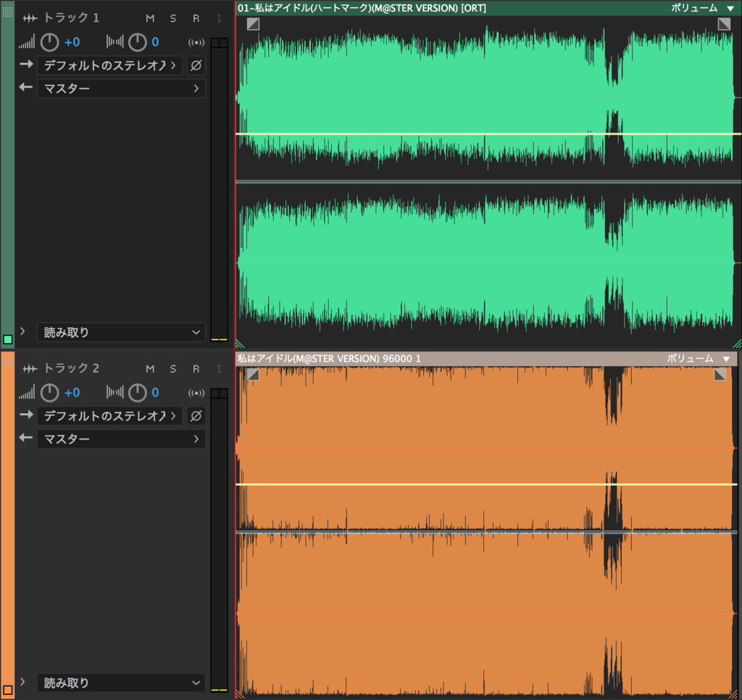The image size is (742, 700).
Task: Click the Track 1 name label
Action: pyautogui.click(x=72, y=18)
